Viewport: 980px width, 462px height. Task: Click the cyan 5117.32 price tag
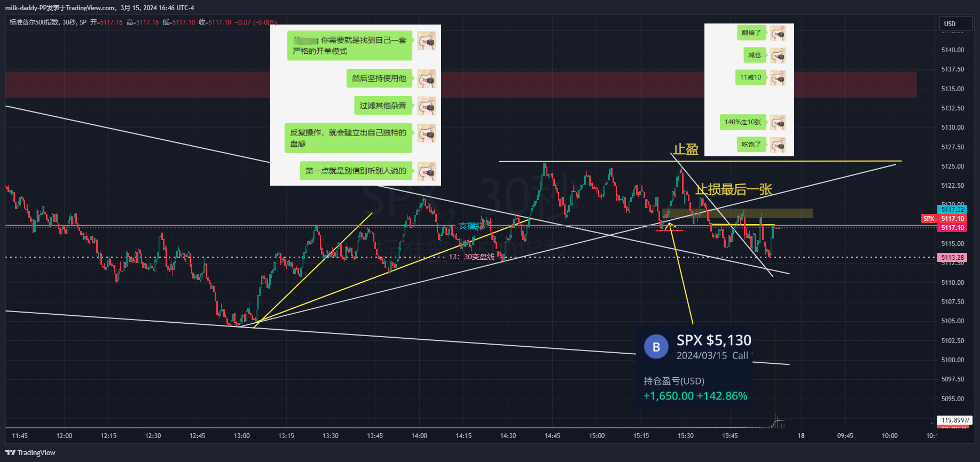click(x=952, y=210)
